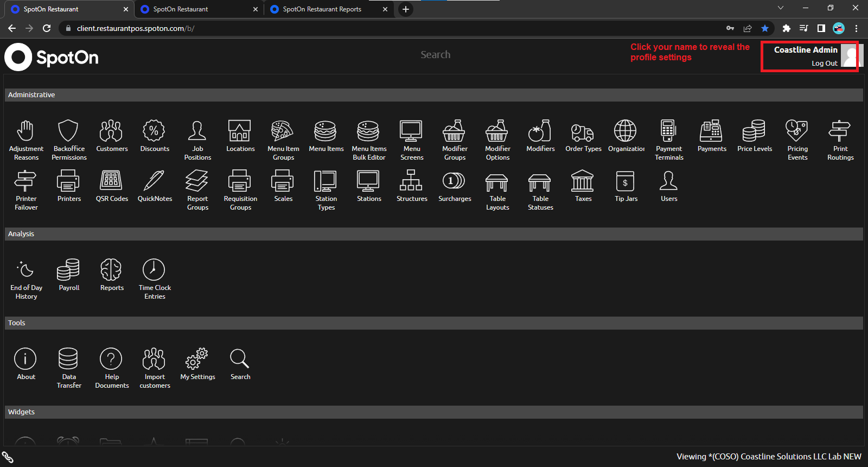Open Pricing Events

click(797, 140)
